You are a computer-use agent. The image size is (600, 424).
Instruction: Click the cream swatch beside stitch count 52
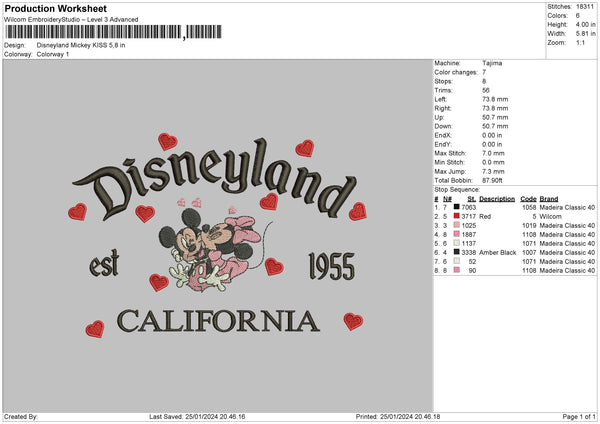pos(457,261)
